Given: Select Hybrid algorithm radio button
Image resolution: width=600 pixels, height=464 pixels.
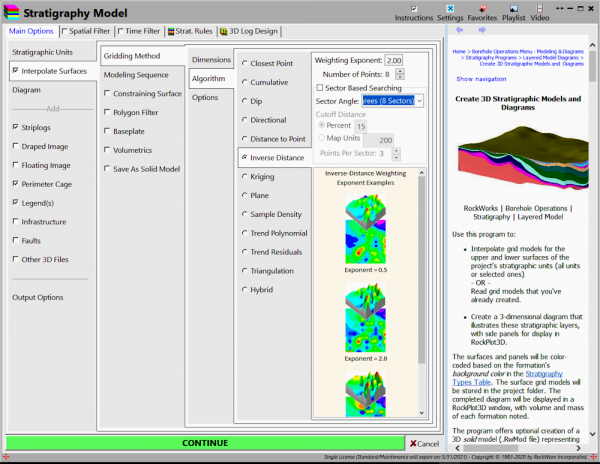Looking at the screenshot, I should coord(245,289).
